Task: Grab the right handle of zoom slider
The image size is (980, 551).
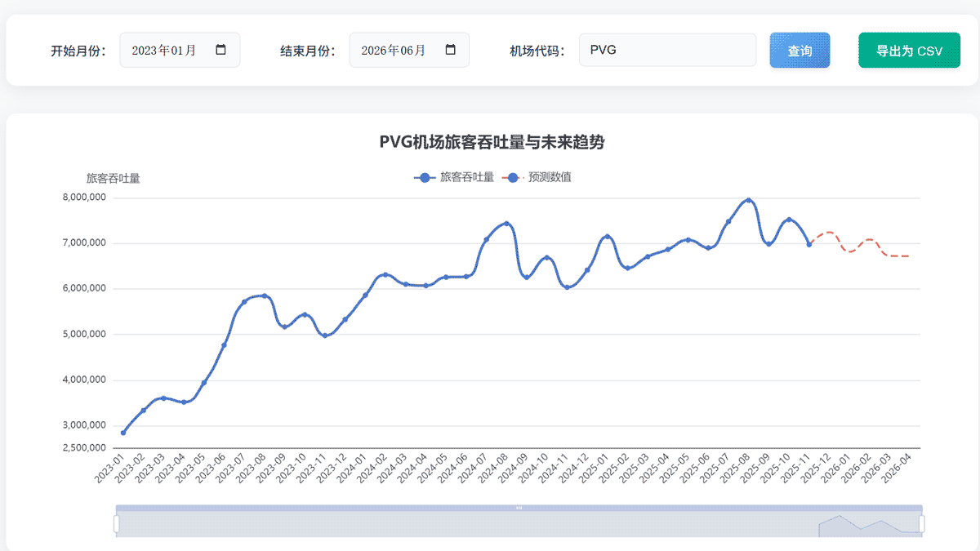Action: click(x=922, y=523)
